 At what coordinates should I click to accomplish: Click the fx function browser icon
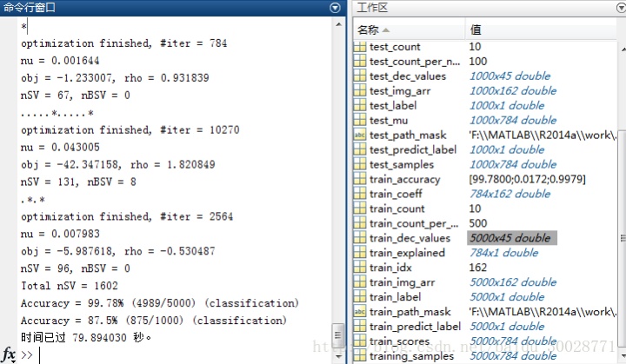click(x=9, y=354)
